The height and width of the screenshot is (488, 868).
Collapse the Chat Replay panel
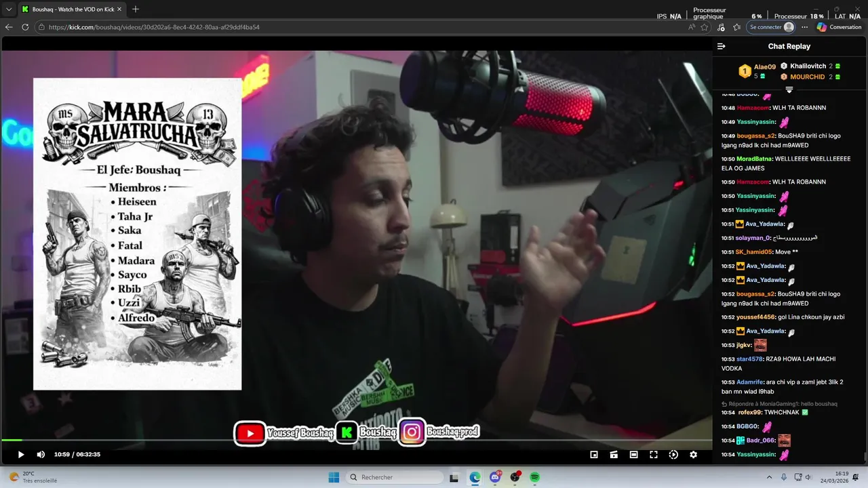click(x=722, y=46)
